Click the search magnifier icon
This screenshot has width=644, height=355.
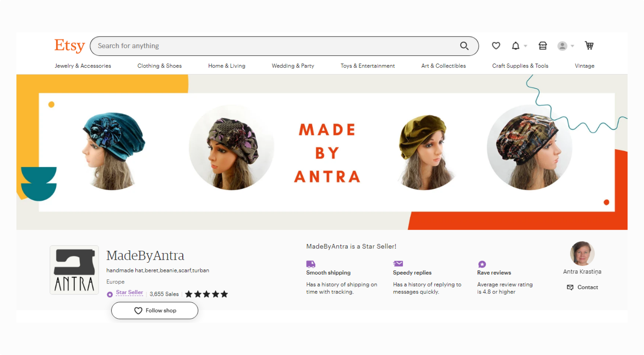pyautogui.click(x=464, y=46)
